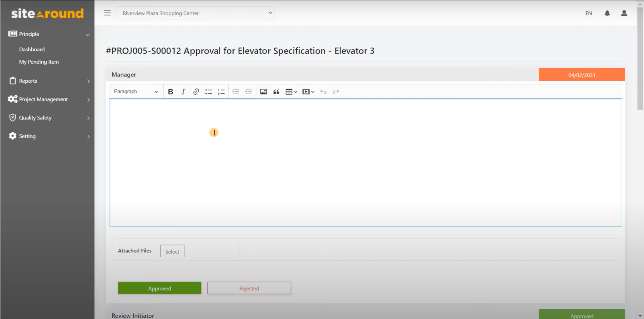Undo the last edit
The image size is (644, 319).
(323, 92)
